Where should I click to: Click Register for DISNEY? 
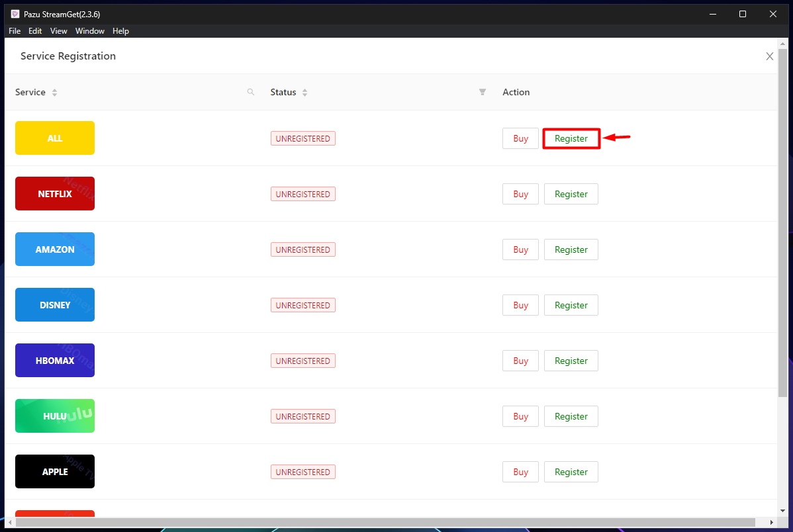571,306
